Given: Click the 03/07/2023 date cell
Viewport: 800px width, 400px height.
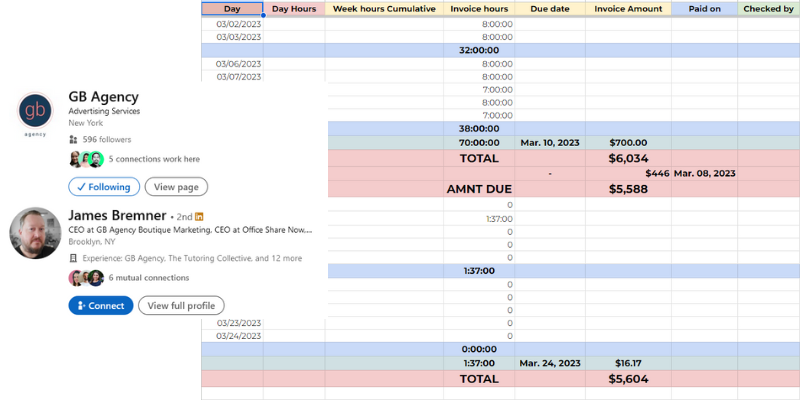Looking at the screenshot, I should 232,77.
